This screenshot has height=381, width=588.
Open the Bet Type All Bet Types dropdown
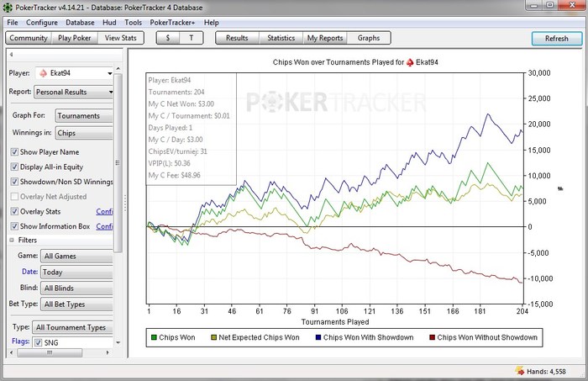(76, 304)
